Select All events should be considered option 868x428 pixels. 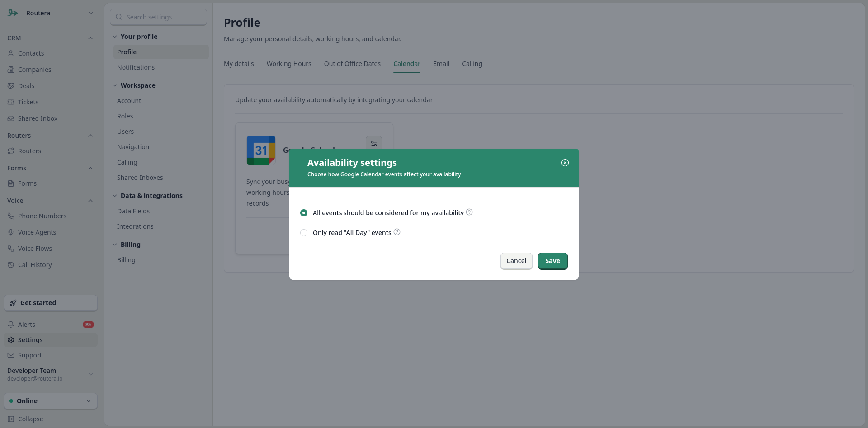[x=304, y=213]
